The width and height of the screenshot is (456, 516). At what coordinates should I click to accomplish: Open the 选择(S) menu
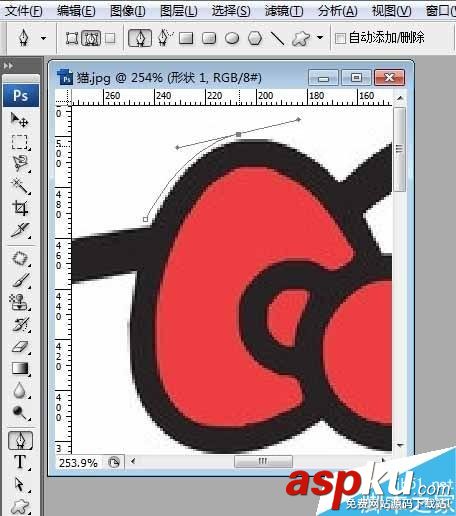[231, 11]
